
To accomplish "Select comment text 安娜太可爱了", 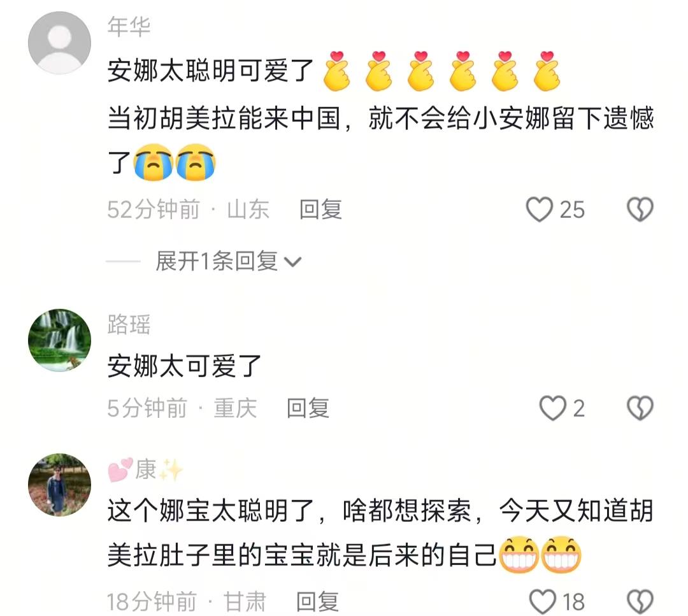I will pos(184,366).
